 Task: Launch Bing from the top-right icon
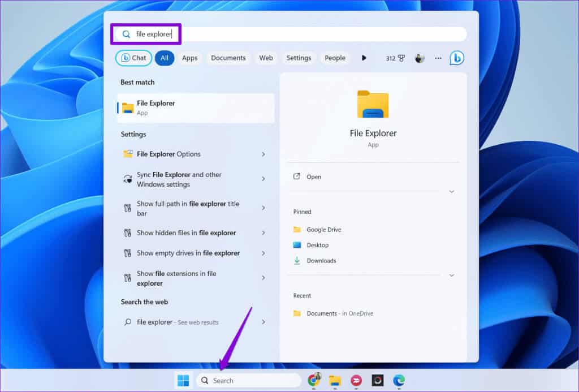click(457, 58)
